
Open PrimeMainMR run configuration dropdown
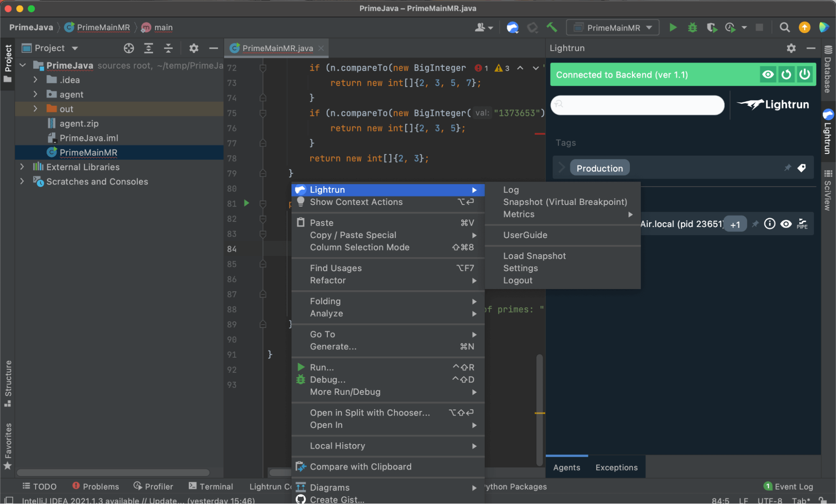[x=613, y=28]
